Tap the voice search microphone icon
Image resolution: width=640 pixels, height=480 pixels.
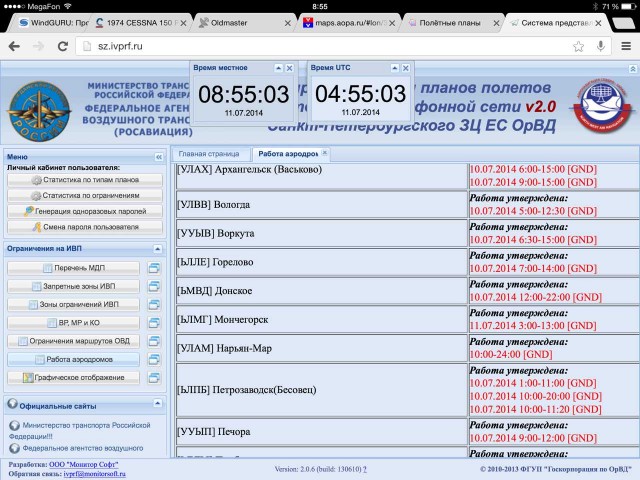tap(600, 46)
